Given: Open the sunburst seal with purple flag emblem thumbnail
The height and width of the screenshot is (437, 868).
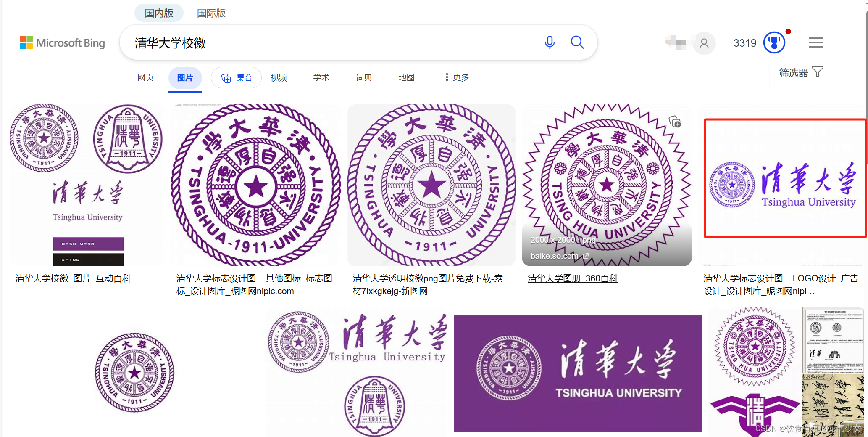Looking at the screenshot, I should [x=755, y=373].
